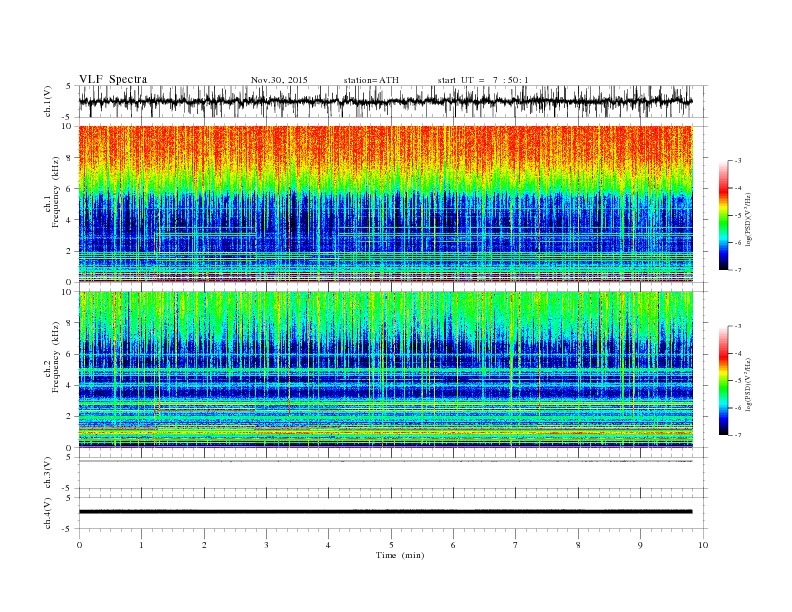The image size is (792, 612).
Task: Click the 'ch.1(V)' waveform axis label
Action: click(48, 101)
